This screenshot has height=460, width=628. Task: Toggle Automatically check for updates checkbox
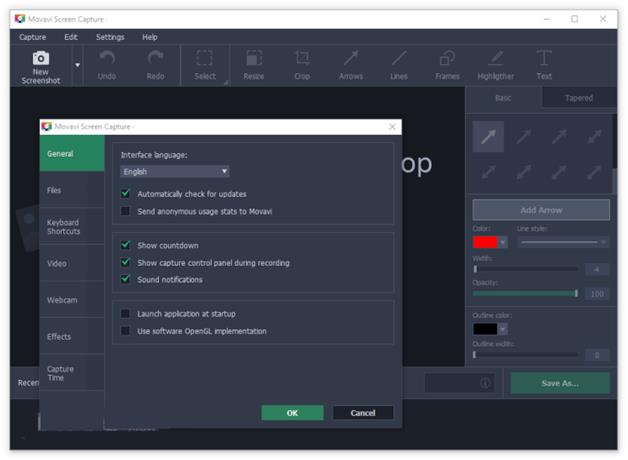(x=125, y=194)
